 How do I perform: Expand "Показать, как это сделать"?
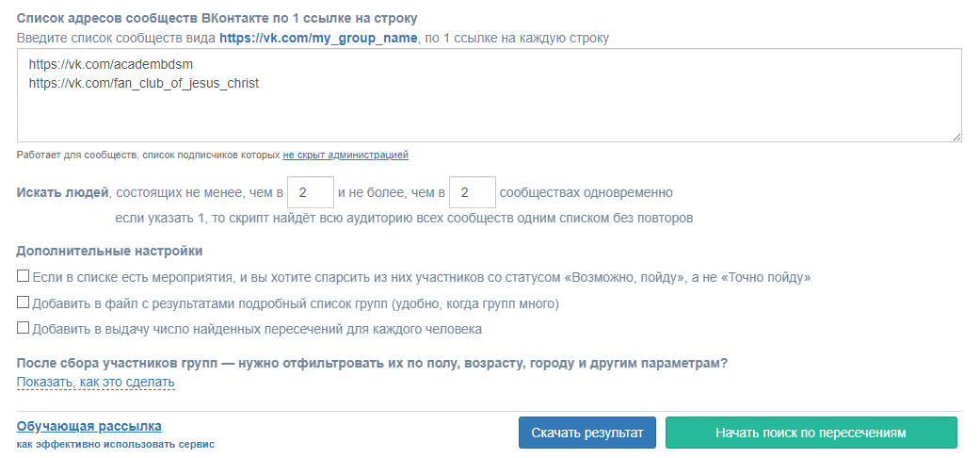tap(95, 382)
